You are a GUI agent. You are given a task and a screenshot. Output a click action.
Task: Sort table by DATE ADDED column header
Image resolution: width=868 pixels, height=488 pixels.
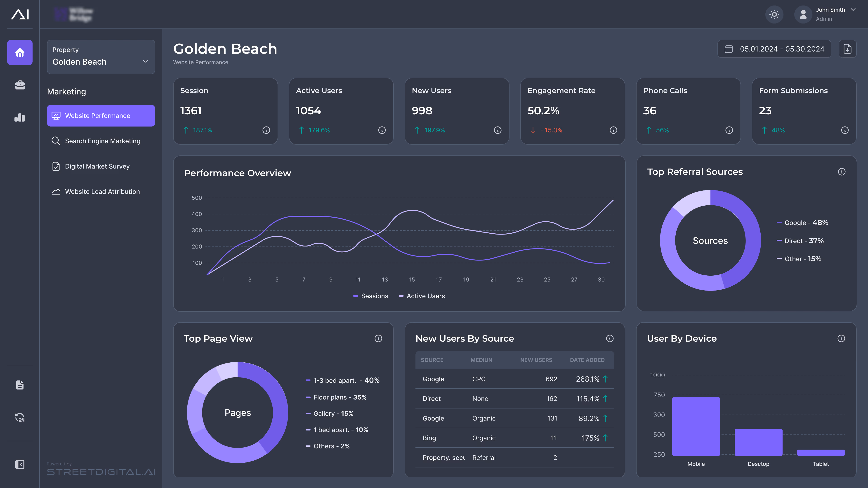(x=587, y=360)
